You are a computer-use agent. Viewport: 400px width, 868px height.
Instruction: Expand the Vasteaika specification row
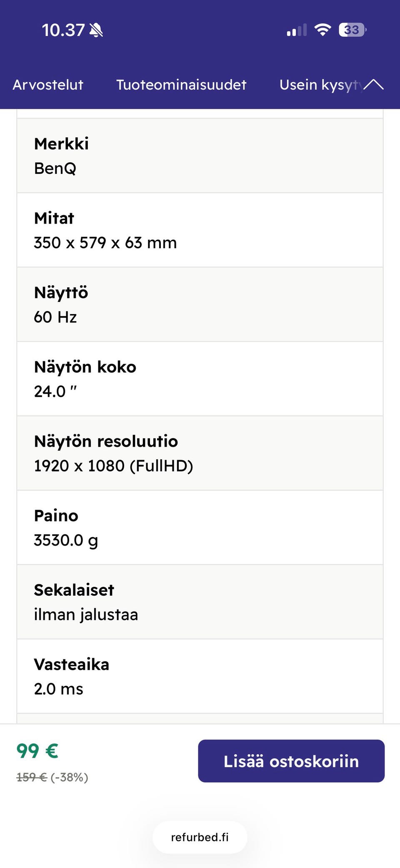click(199, 677)
